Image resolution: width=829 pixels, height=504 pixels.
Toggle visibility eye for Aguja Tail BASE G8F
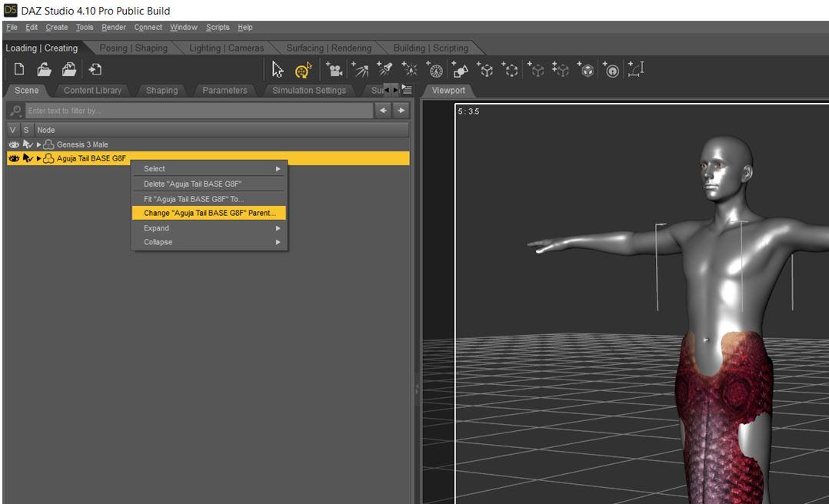pos(13,158)
